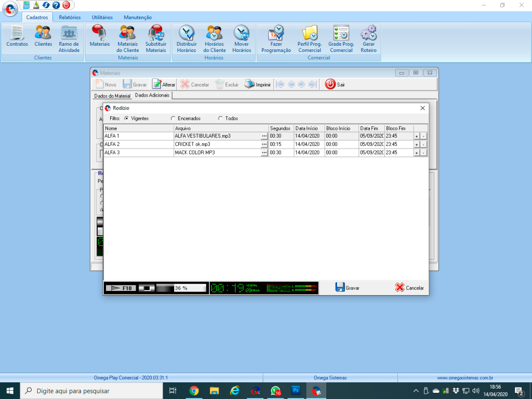This screenshot has width=532, height=399.
Task: Open Fazer Programação calendar icon
Action: pyautogui.click(x=276, y=34)
